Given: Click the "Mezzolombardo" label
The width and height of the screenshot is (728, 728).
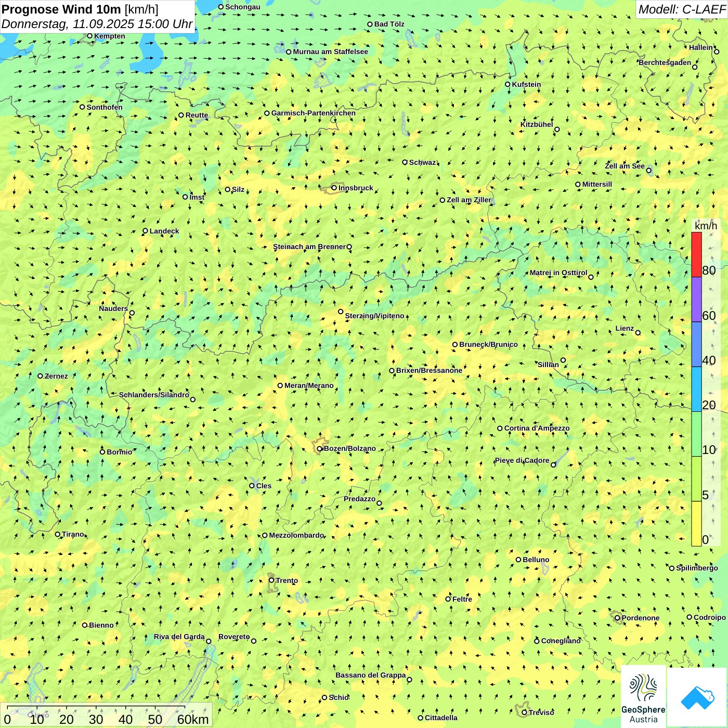Looking at the screenshot, I should (x=296, y=535).
